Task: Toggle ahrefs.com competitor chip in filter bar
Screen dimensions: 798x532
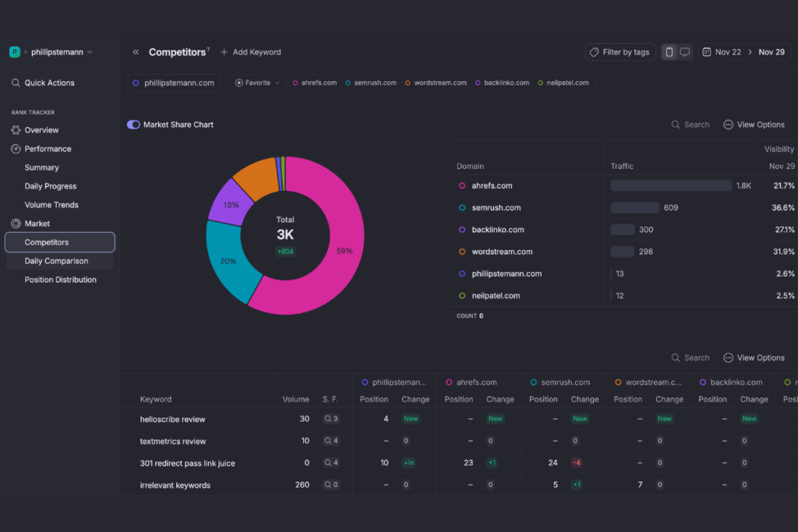Action: 315,83
